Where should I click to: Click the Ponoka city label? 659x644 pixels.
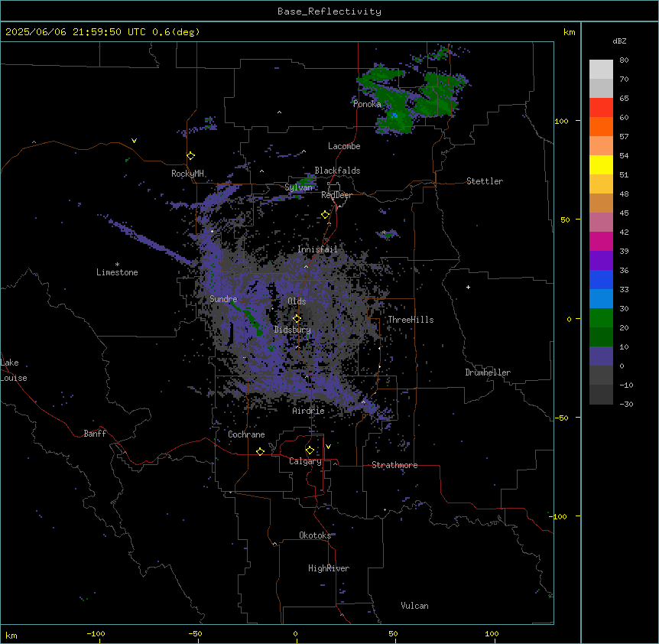point(367,104)
